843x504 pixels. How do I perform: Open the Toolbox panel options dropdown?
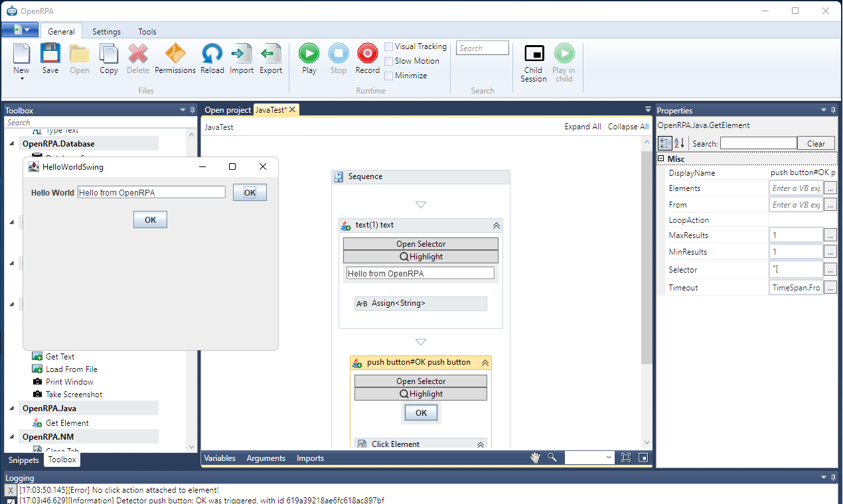[183, 110]
